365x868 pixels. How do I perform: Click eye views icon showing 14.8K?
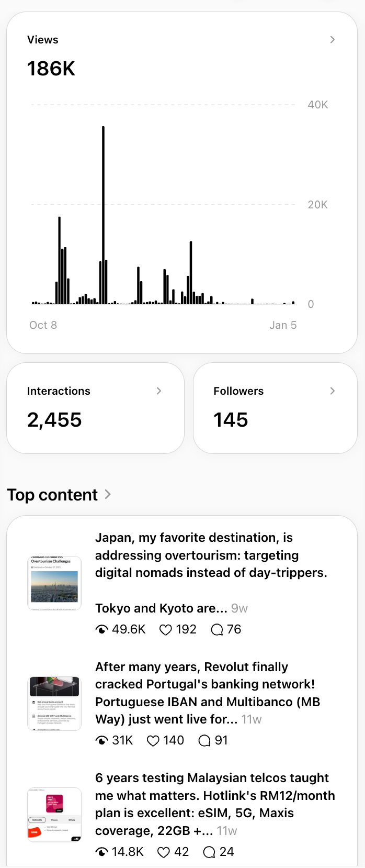tap(102, 852)
